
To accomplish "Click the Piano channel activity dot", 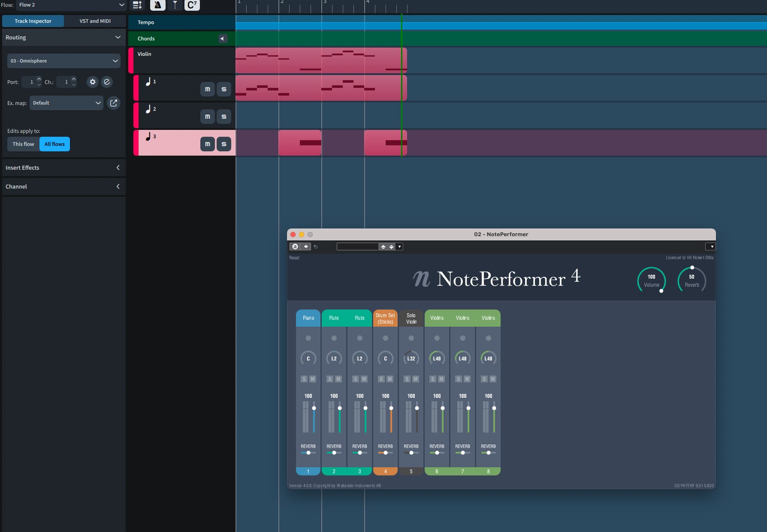I will [x=308, y=338].
